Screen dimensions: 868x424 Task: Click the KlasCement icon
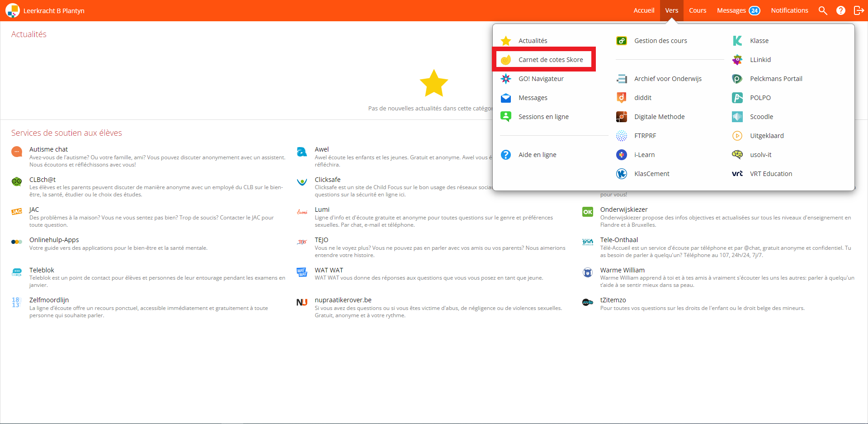point(622,174)
